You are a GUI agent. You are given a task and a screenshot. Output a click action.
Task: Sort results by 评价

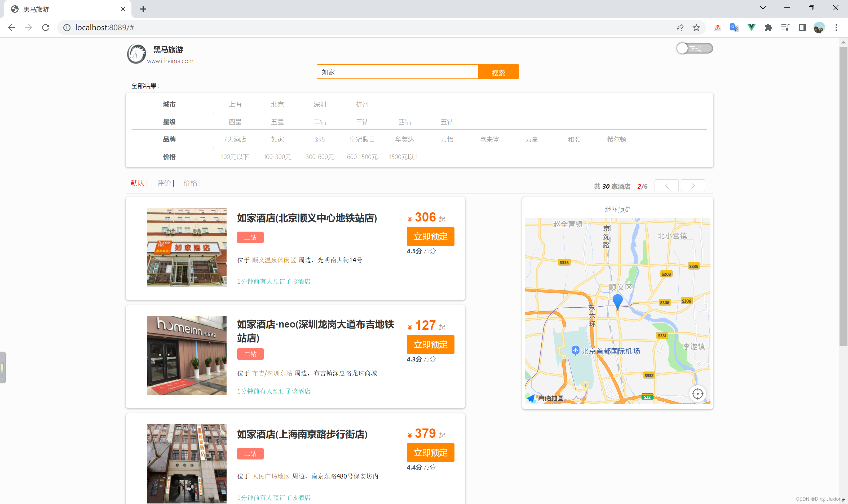point(164,183)
